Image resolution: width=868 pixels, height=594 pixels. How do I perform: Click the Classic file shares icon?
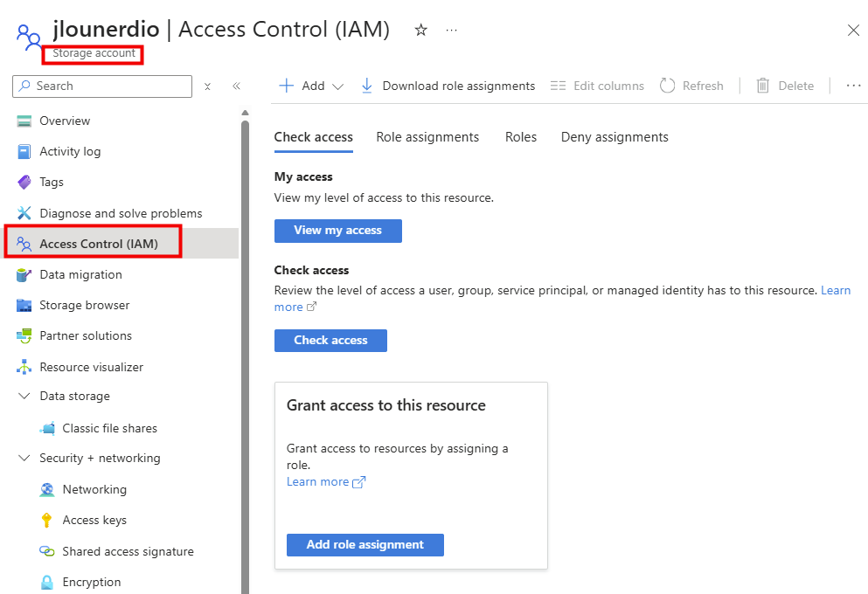coord(47,428)
